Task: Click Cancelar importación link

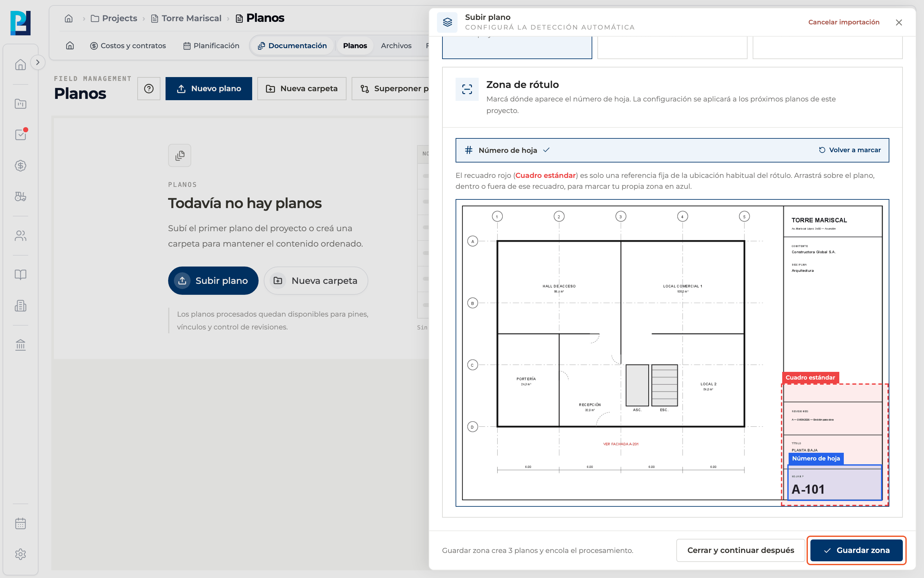Action: click(843, 22)
